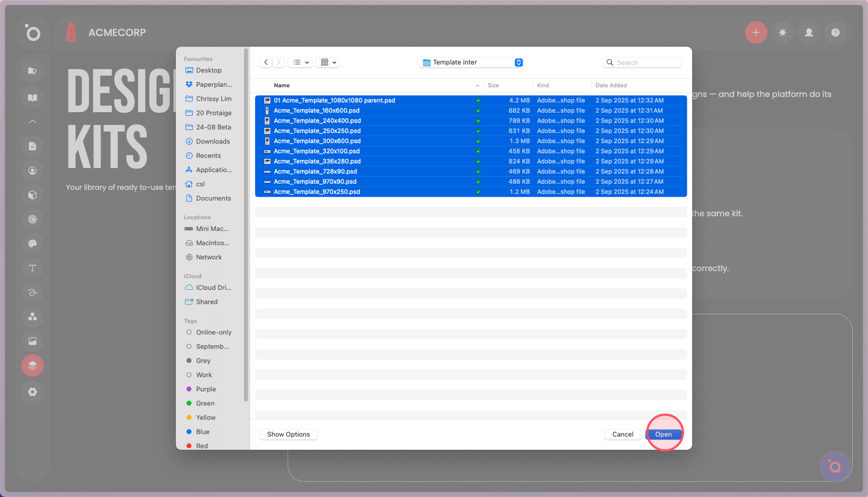Click the red plus add button
868x497 pixels.
pyautogui.click(x=756, y=33)
